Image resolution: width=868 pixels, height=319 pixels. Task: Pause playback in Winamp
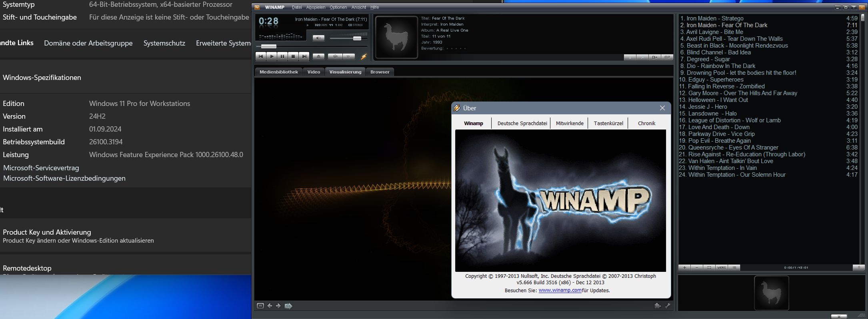(282, 56)
